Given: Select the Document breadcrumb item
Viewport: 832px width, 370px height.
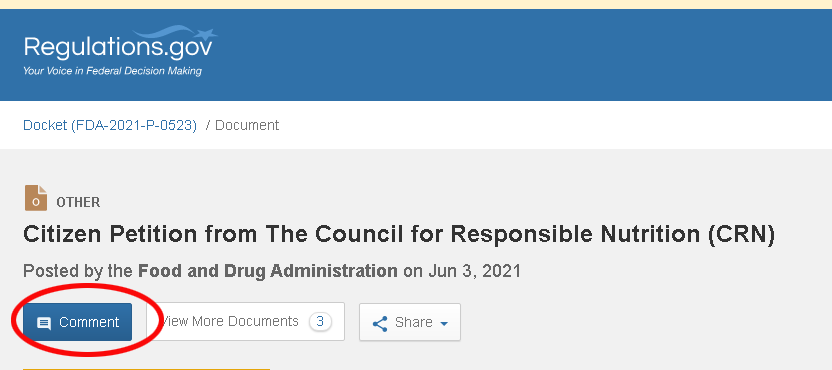Looking at the screenshot, I should click(x=247, y=125).
